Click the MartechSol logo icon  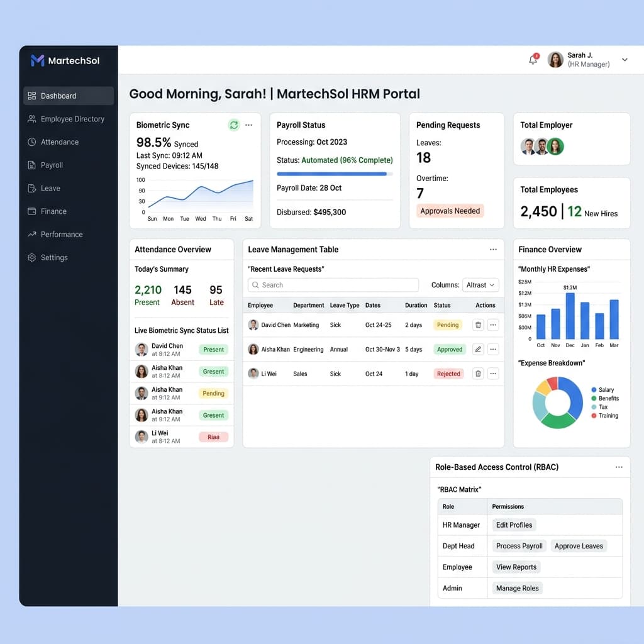click(x=37, y=60)
